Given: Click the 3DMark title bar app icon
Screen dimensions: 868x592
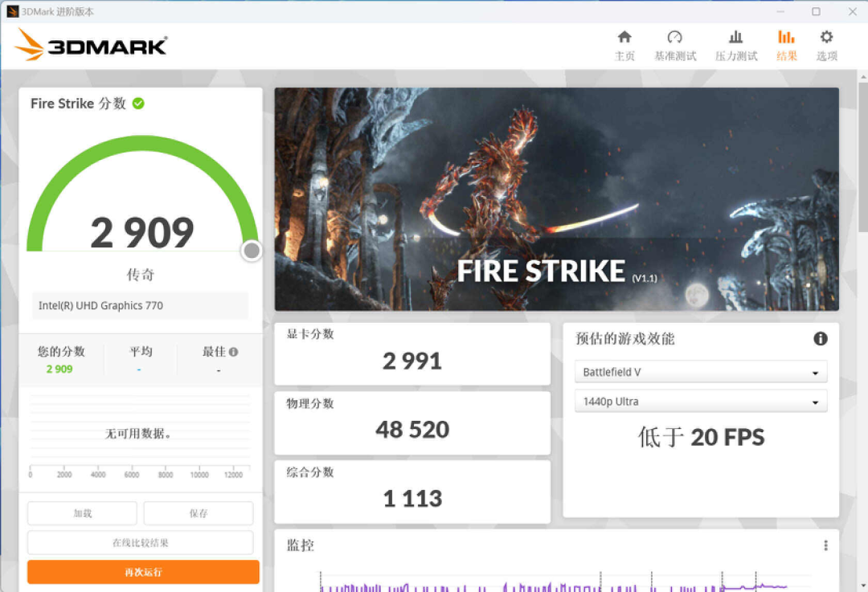Looking at the screenshot, I should 12,11.
